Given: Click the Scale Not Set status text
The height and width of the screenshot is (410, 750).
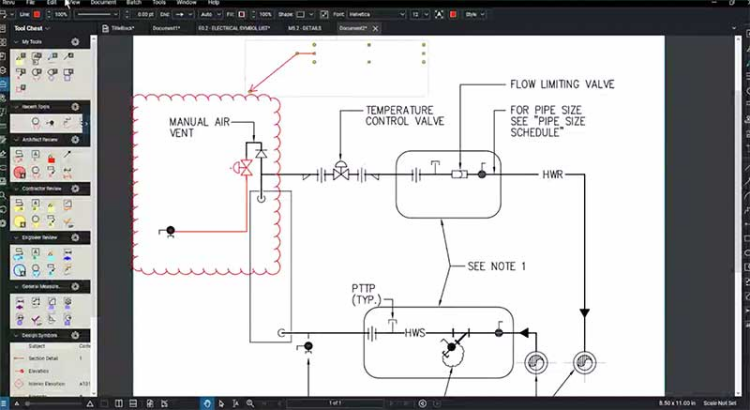Looking at the screenshot, I should pos(720,404).
